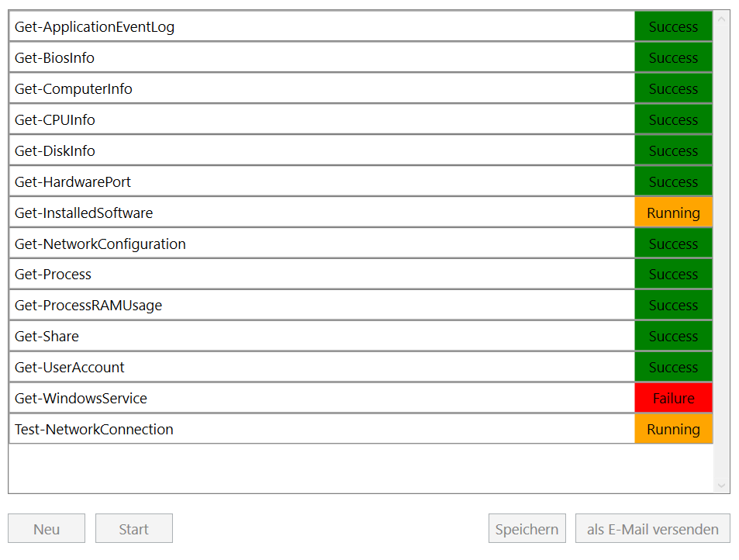Click the Neu button
The image size is (739, 560).
click(47, 528)
